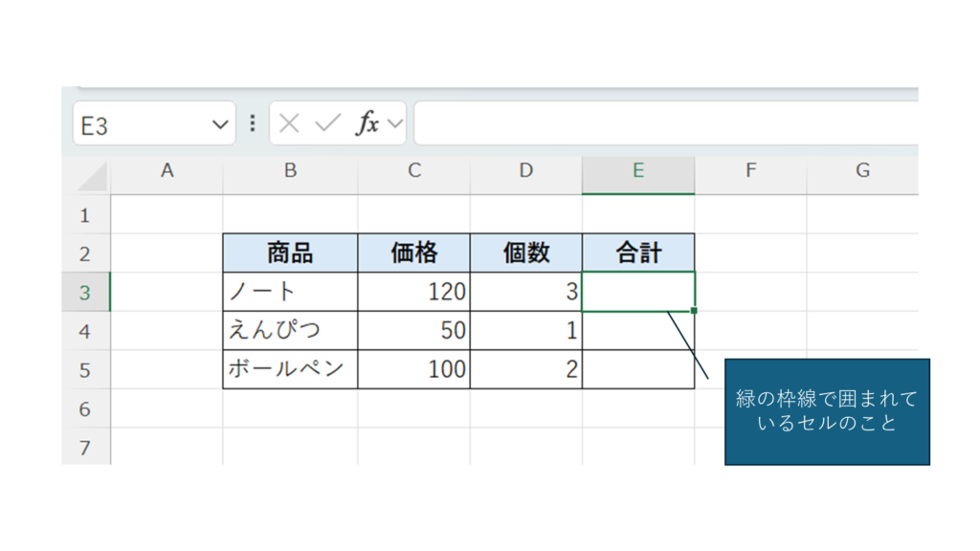
Task: Select the ボールペン cell
Action: pos(290,369)
